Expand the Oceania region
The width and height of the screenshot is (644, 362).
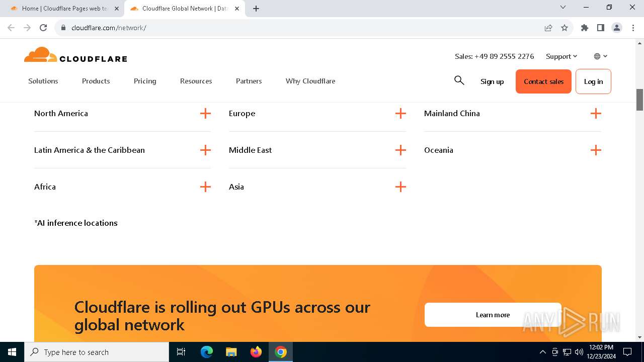[513, 150]
